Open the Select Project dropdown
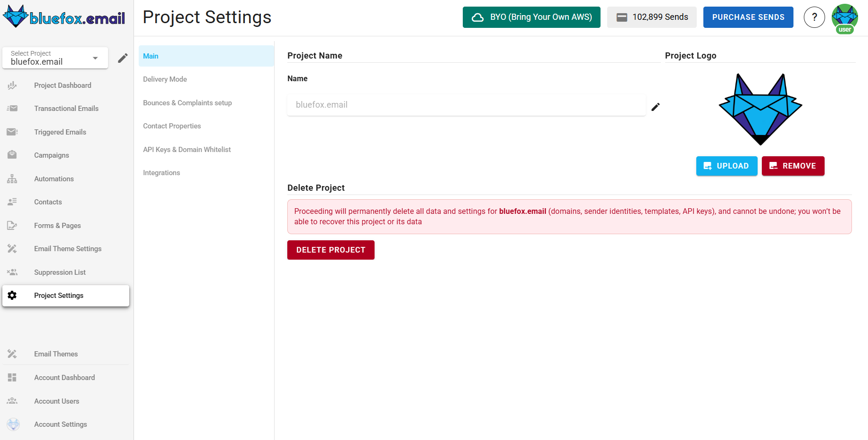This screenshot has width=868, height=440. (55, 58)
